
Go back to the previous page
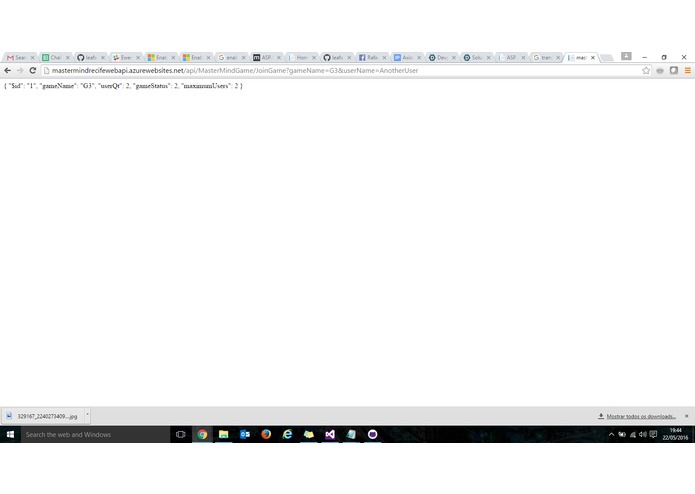pos(8,70)
